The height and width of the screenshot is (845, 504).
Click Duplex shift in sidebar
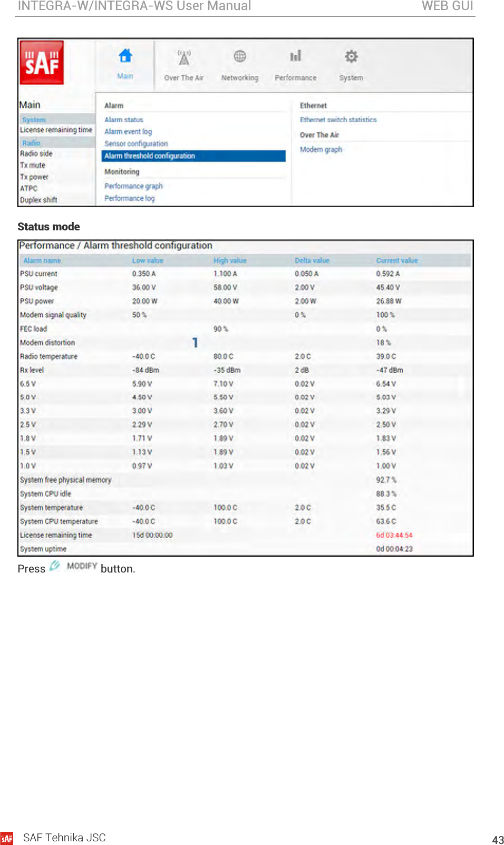click(x=38, y=200)
